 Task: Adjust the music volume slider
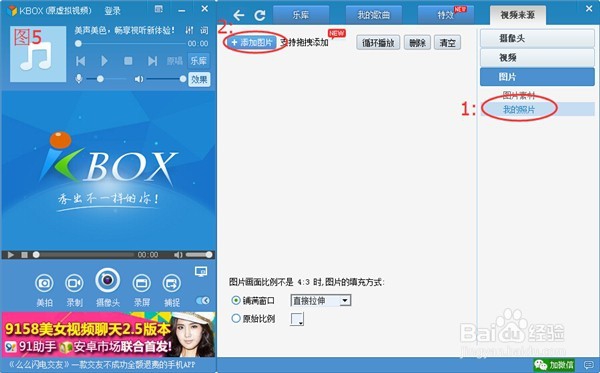click(166, 79)
